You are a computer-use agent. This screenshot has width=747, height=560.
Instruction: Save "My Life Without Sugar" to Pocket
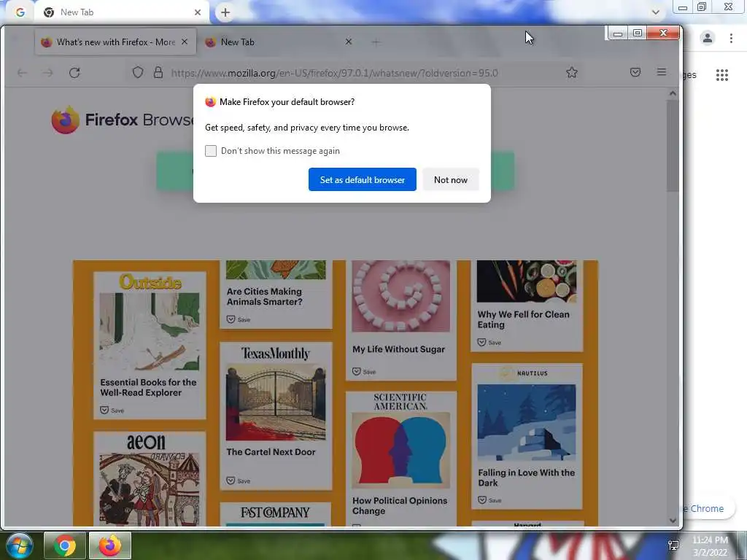click(x=364, y=371)
